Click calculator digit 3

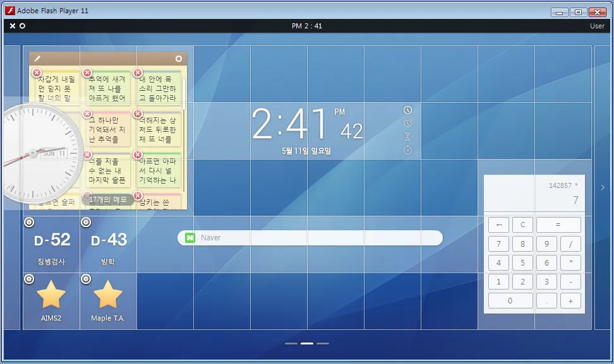[x=546, y=282]
